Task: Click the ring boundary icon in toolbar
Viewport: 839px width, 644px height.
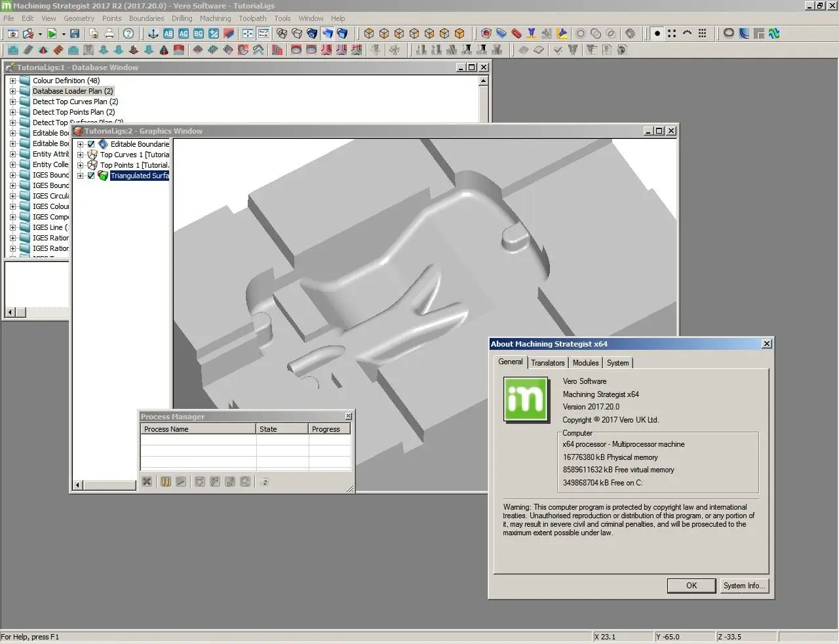Action: click(729, 33)
